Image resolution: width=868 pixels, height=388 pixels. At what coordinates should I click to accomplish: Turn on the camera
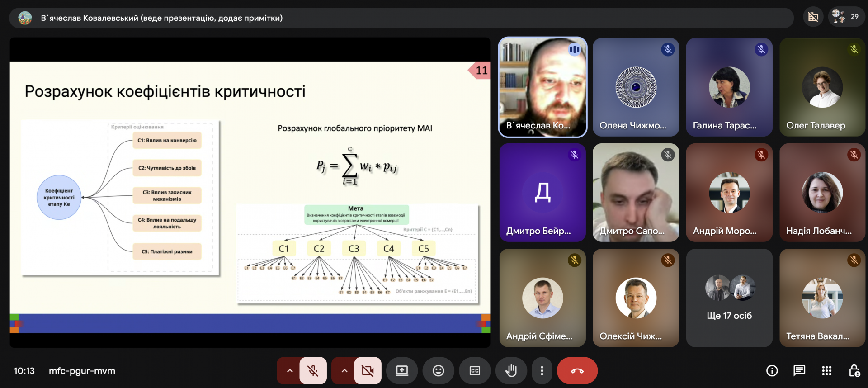click(368, 371)
